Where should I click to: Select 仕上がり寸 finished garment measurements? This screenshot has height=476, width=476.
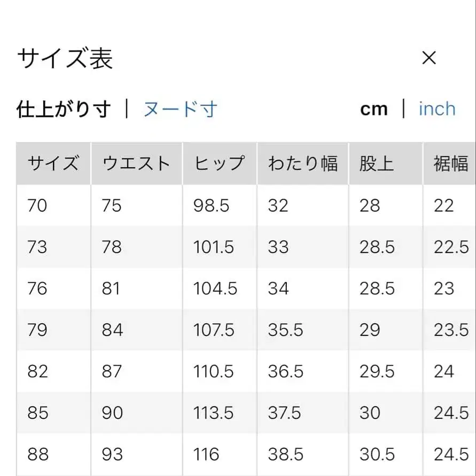point(63,108)
